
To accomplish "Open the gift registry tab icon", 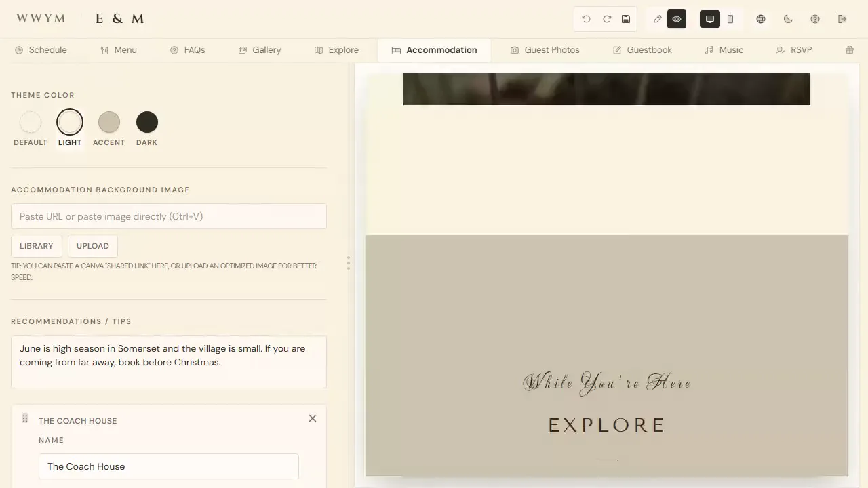I will pos(849,49).
